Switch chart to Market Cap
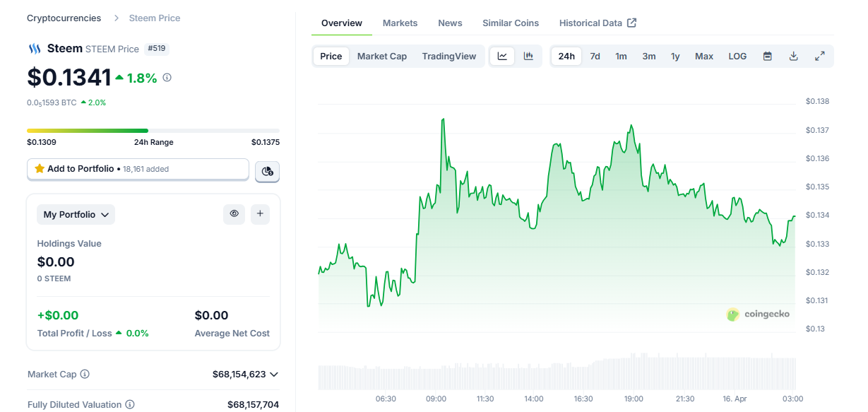Viewport: 868px width, 412px height. [x=382, y=57]
